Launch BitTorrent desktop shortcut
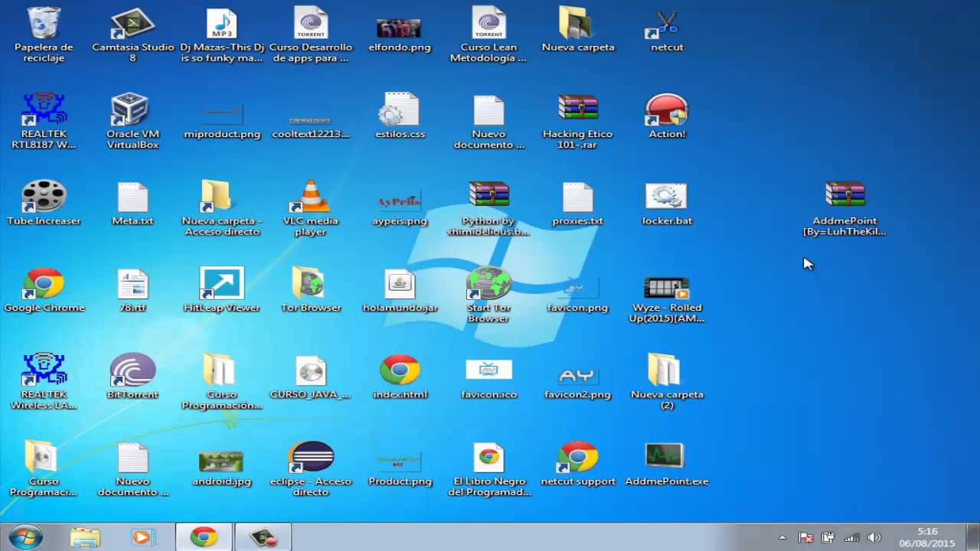 (x=132, y=370)
